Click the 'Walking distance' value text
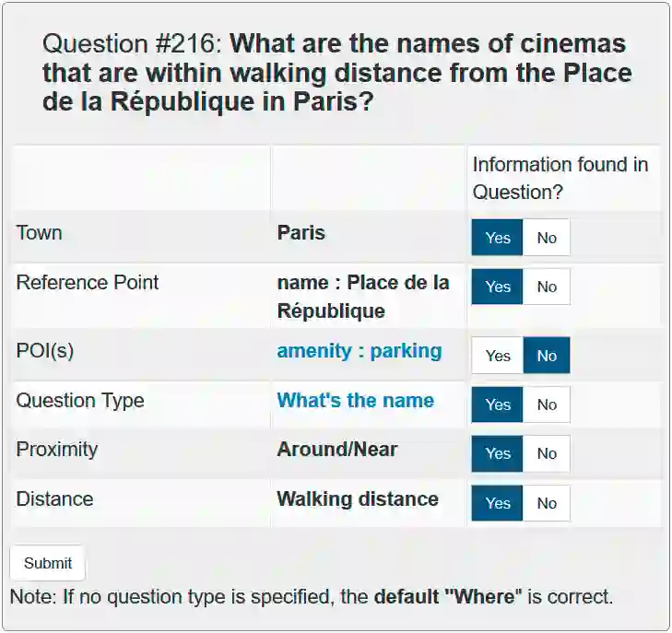 point(358,499)
